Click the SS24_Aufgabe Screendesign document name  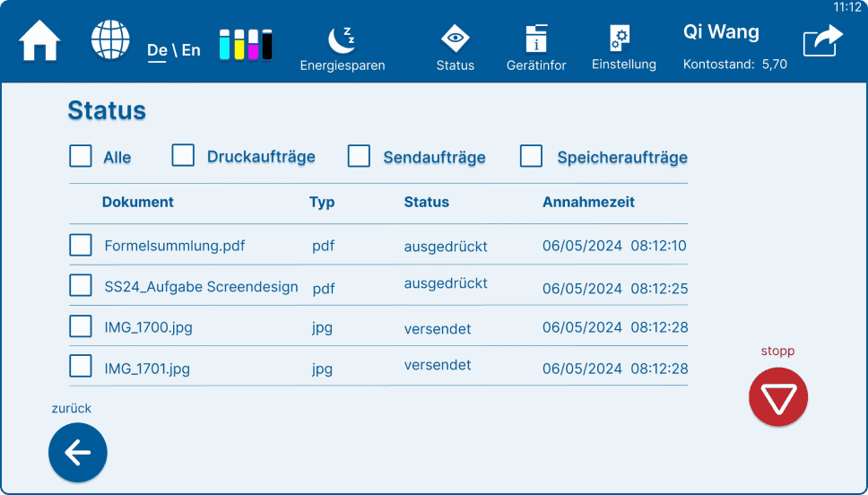(x=201, y=287)
